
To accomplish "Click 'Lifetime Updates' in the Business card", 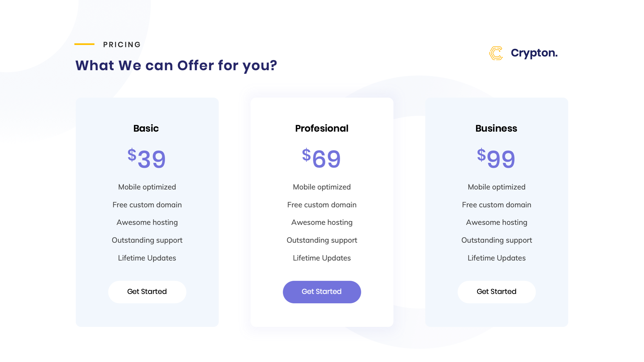I will coord(497,258).
